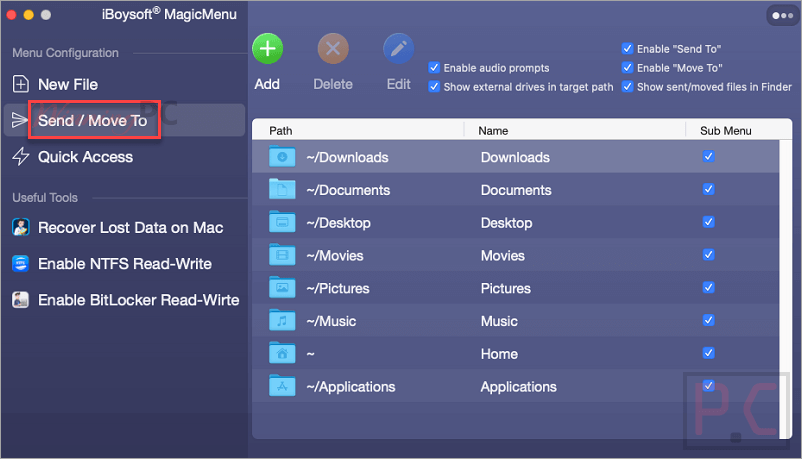Click the Downloads name cell
802x459 pixels.
(515, 157)
